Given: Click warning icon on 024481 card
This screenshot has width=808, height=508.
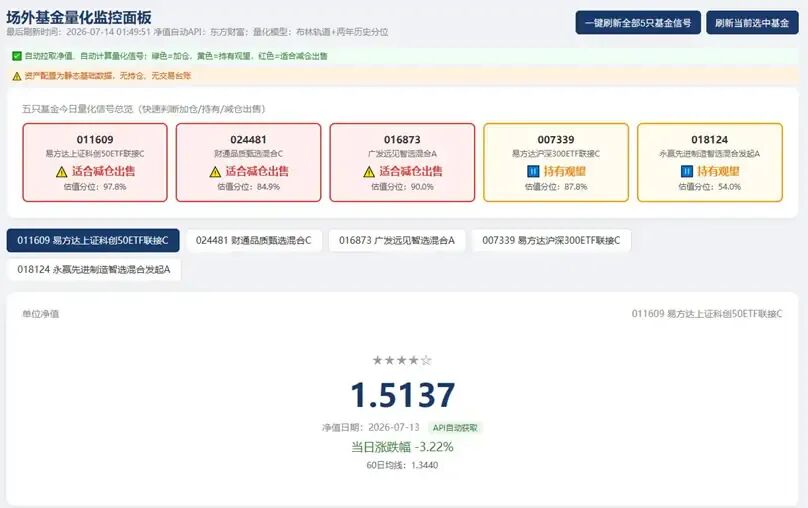Looking at the screenshot, I should tap(215, 172).
